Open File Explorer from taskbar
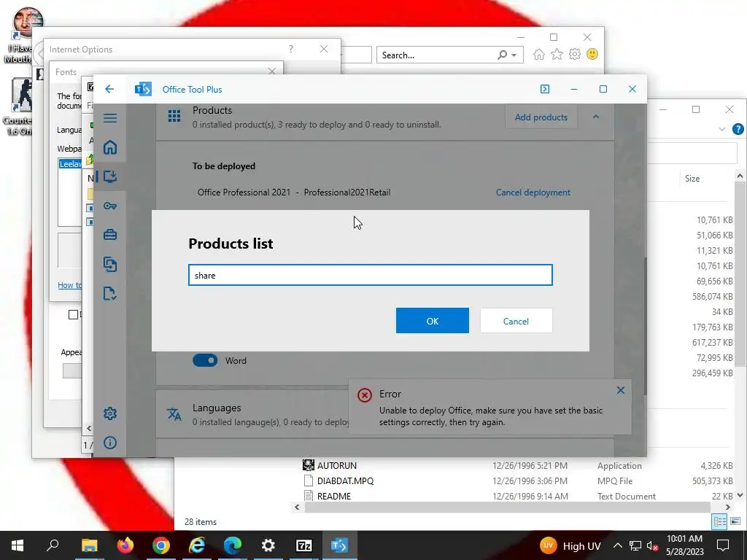The image size is (747, 560). pyautogui.click(x=89, y=545)
